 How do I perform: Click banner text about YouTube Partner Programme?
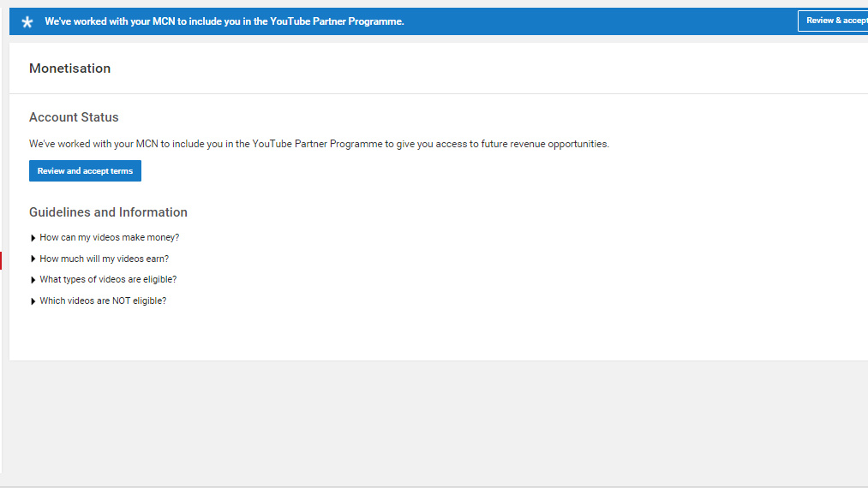[x=224, y=21]
